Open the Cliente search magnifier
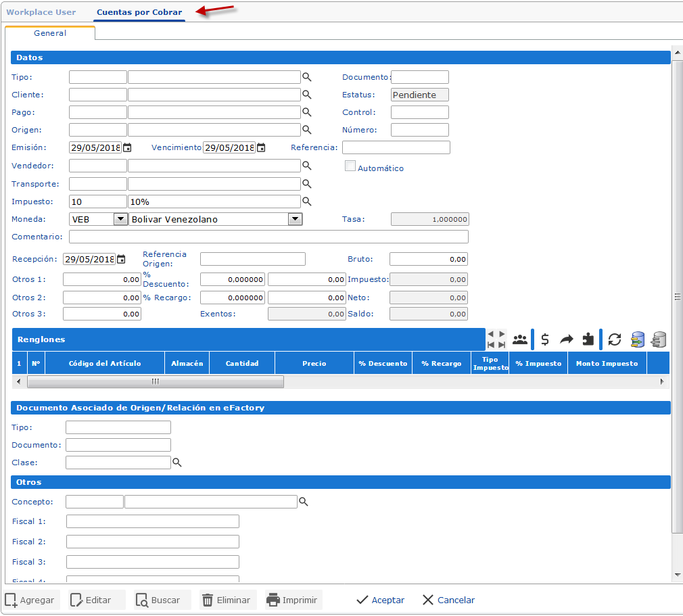 [x=306, y=95]
